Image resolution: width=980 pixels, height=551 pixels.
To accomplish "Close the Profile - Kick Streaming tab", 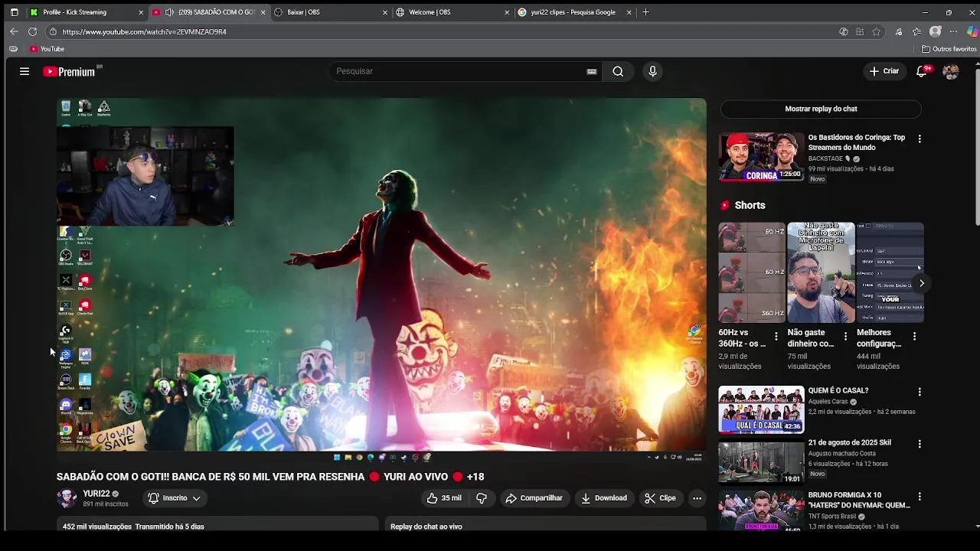I will click(x=141, y=12).
